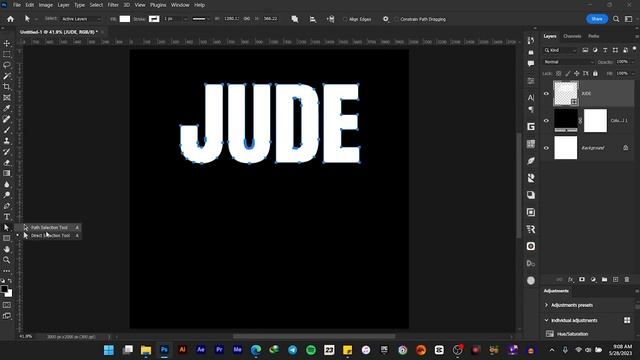Select the Lasso tool

[7, 65]
